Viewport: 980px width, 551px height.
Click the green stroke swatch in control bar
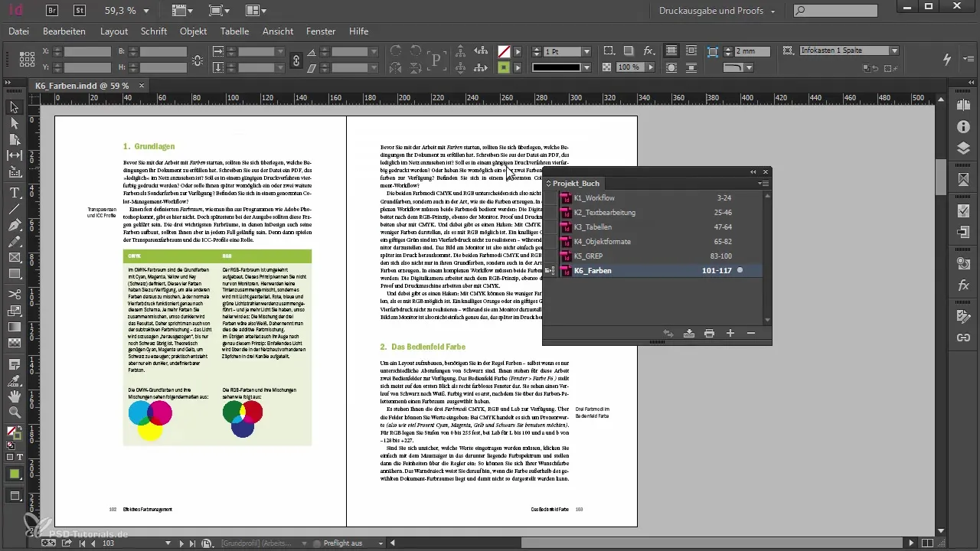[x=504, y=67]
